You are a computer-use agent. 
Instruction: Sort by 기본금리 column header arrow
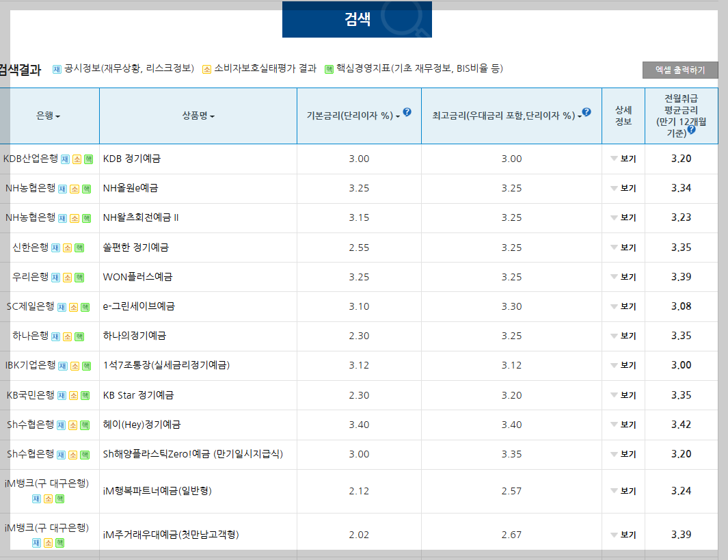(398, 116)
